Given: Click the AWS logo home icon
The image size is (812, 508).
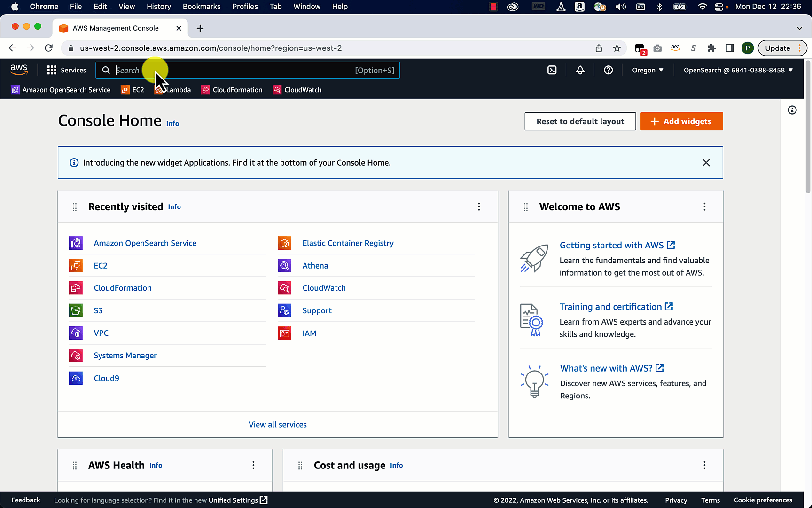Looking at the screenshot, I should (19, 70).
